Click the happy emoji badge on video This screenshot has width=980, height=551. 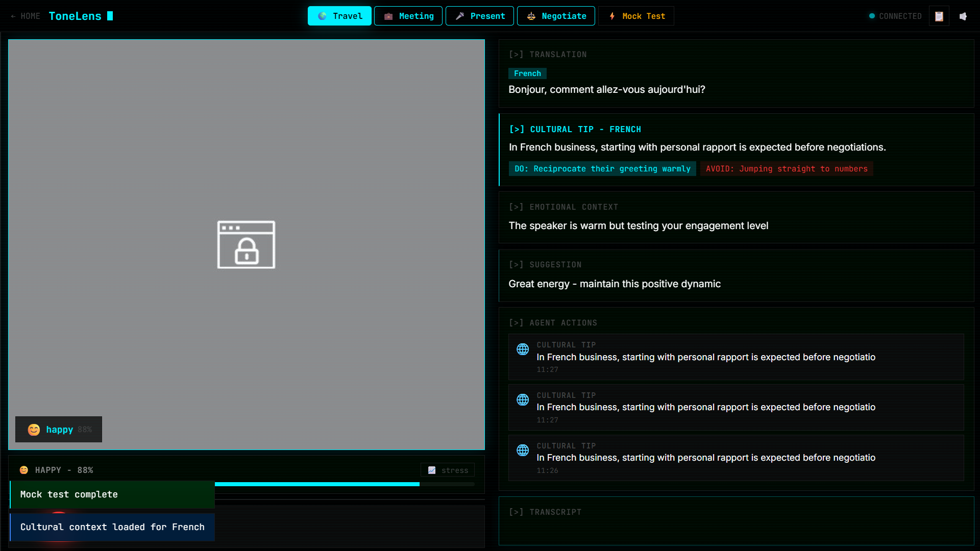tap(59, 430)
